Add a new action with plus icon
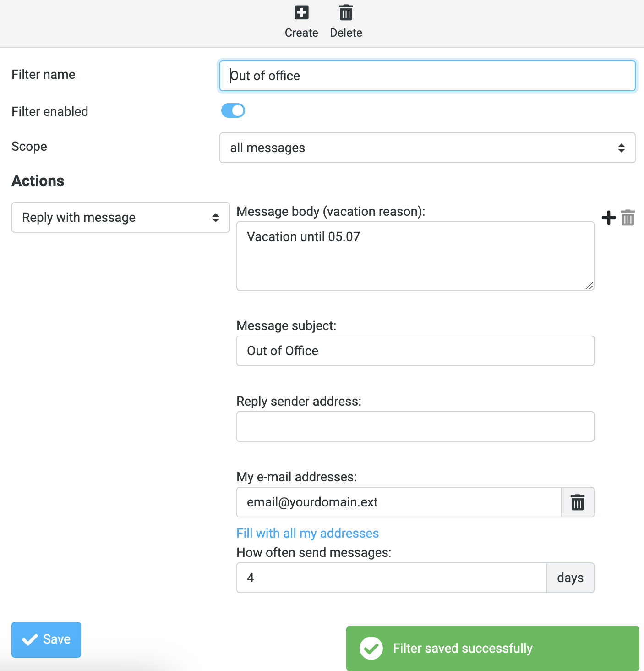The height and width of the screenshot is (671, 644). point(608,218)
